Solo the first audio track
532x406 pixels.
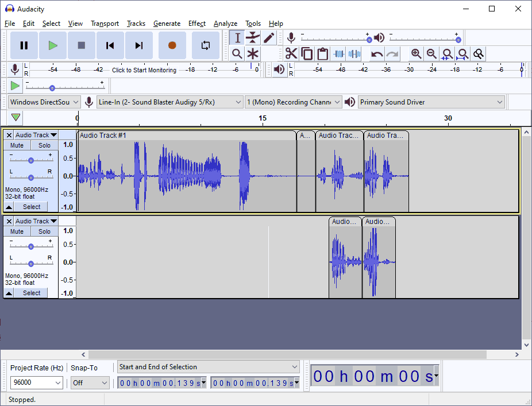click(x=44, y=145)
